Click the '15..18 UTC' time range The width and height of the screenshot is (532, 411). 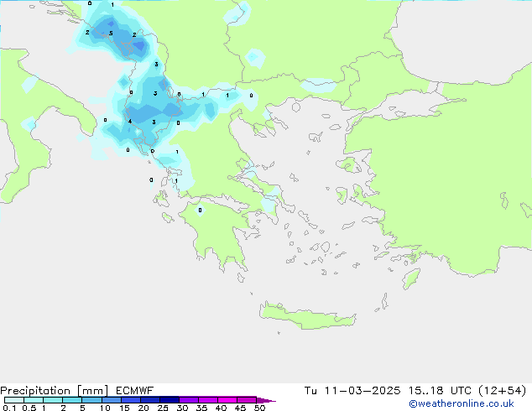click(440, 391)
